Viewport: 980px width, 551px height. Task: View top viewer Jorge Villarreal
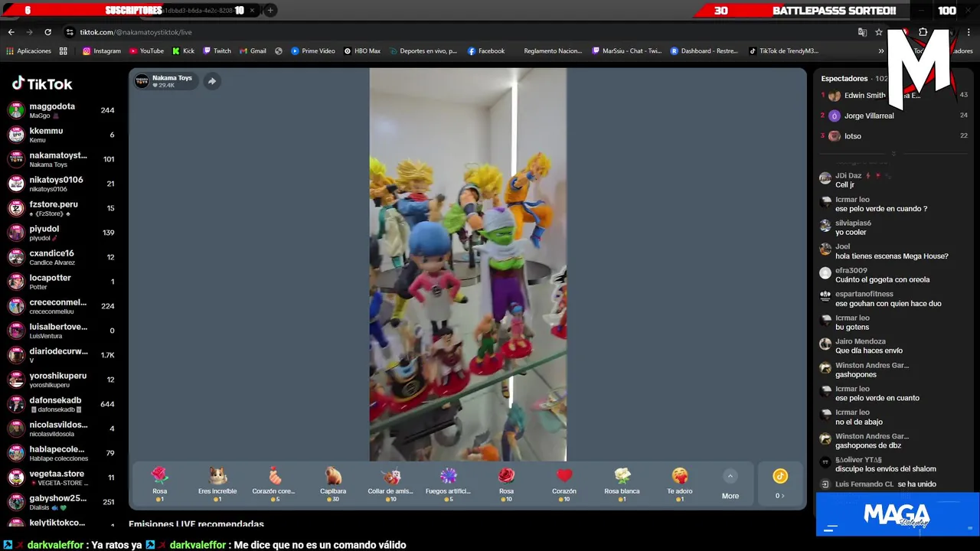pyautogui.click(x=869, y=116)
